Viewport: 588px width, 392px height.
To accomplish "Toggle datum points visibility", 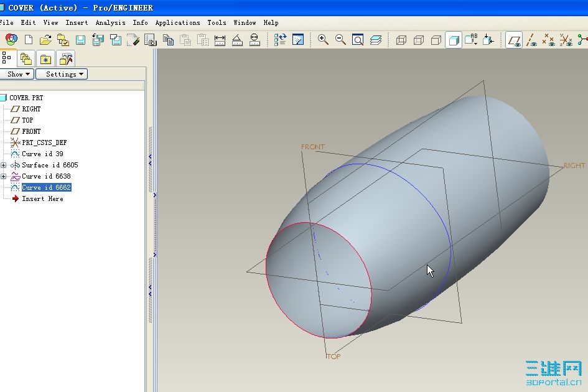I will coord(548,40).
